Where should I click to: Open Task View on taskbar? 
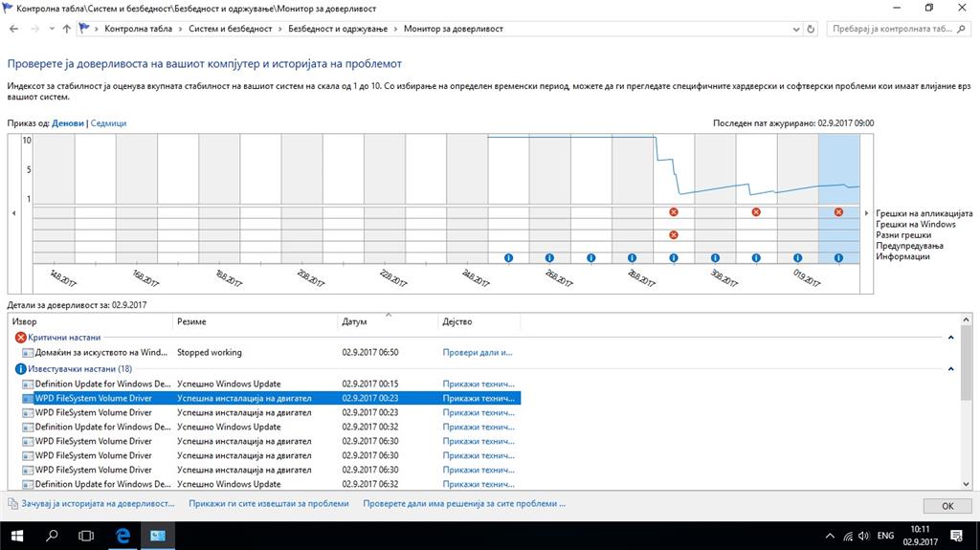point(86,536)
